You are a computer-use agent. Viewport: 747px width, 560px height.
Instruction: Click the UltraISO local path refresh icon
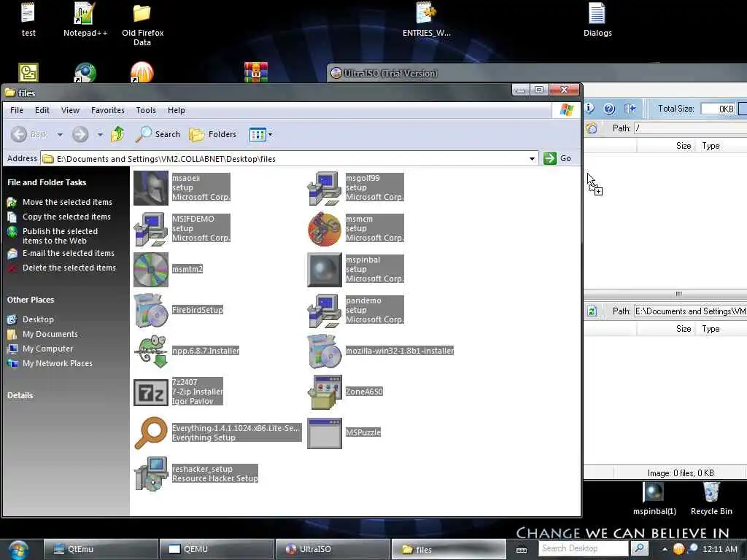(592, 311)
